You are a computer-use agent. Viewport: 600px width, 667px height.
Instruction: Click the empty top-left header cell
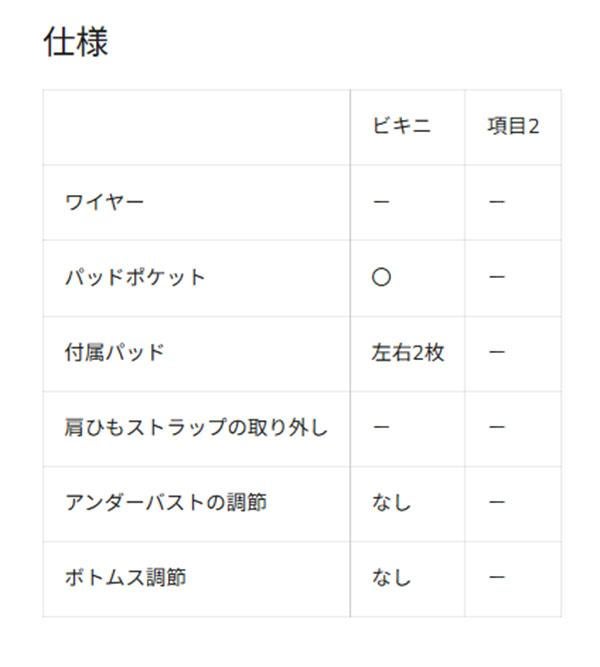pyautogui.click(x=196, y=127)
